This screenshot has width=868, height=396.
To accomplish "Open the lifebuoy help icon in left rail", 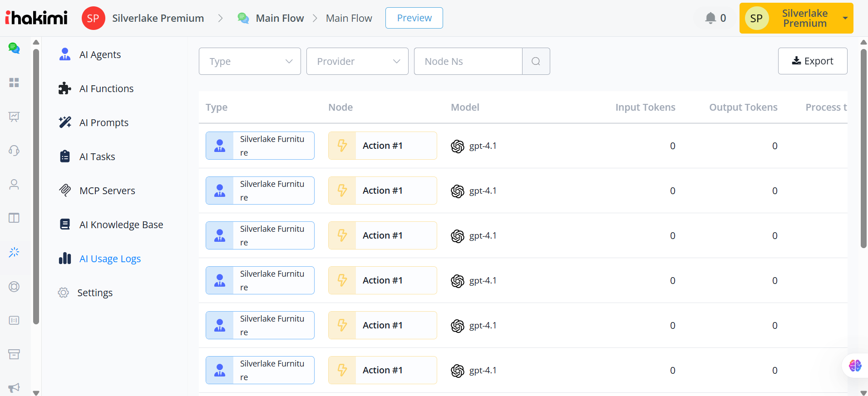I will click(14, 287).
